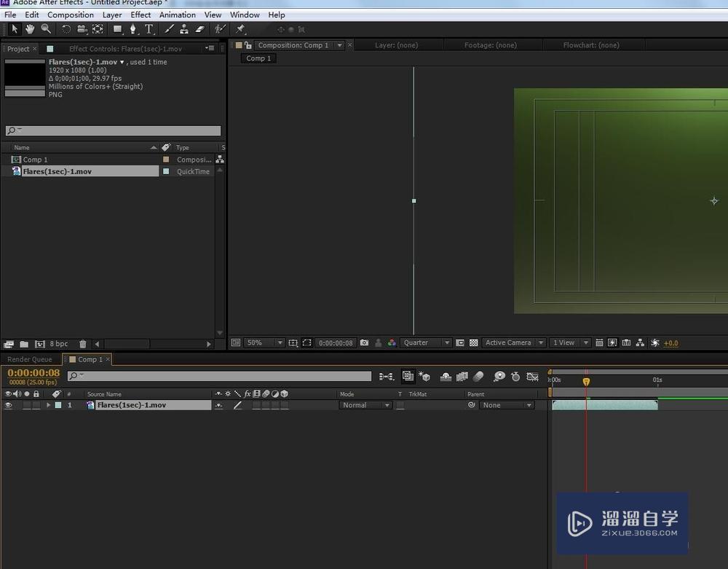
Task: Reset exposure in viewer footer
Action: [655, 343]
